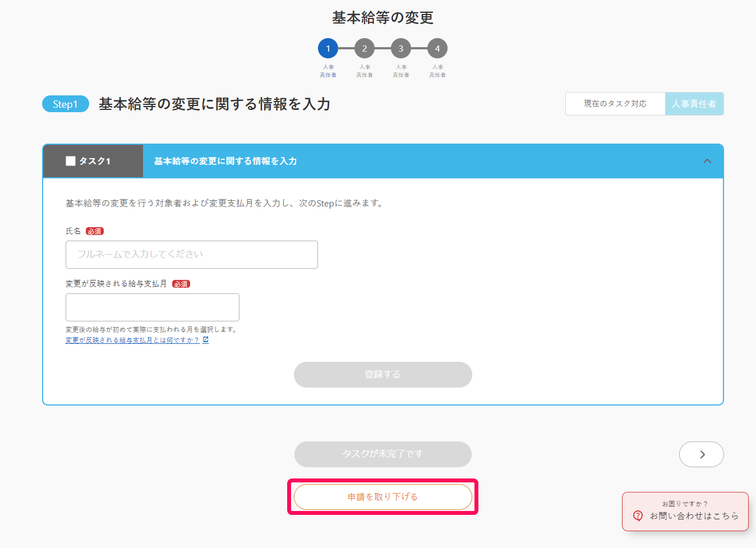Click the help question mark icon
Viewport: 756px width, 548px height.
coord(638,516)
